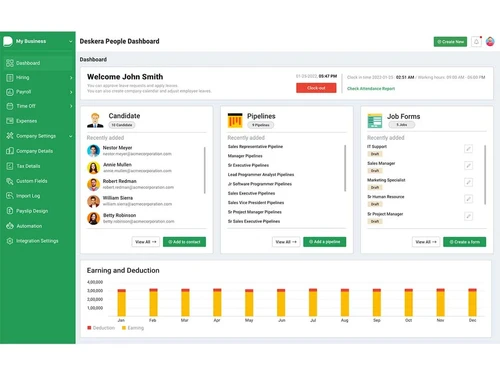The image size is (500, 375).
Task: Toggle the Earning legend swatch
Action: pos(124,328)
